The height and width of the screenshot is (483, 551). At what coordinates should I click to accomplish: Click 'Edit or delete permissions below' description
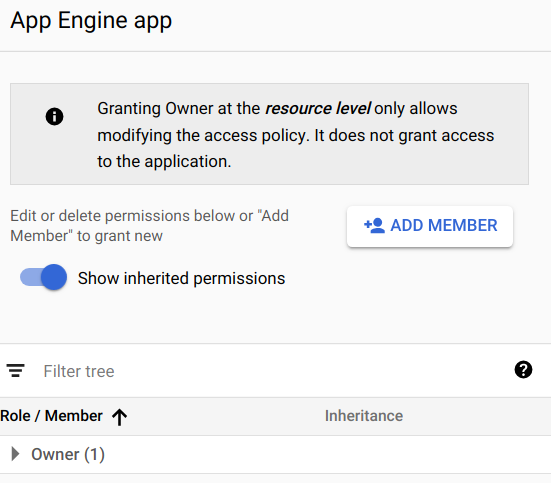click(x=149, y=226)
